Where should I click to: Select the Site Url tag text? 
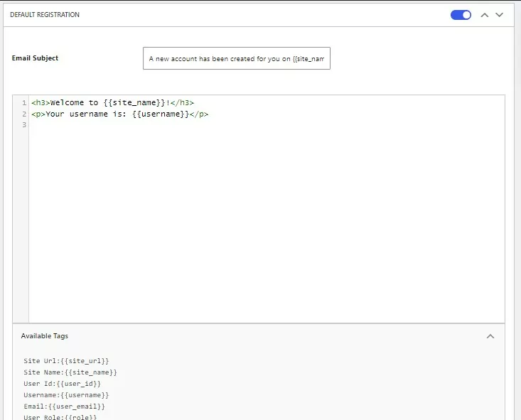coord(66,361)
